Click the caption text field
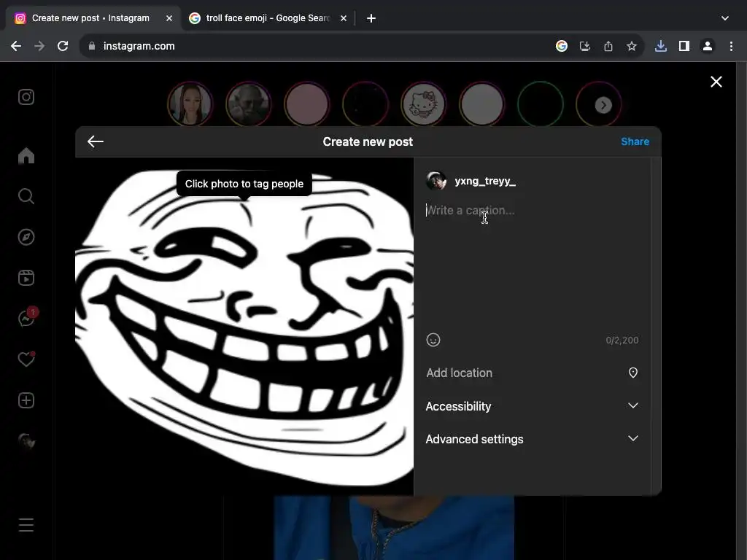This screenshot has height=560, width=747. (532, 264)
